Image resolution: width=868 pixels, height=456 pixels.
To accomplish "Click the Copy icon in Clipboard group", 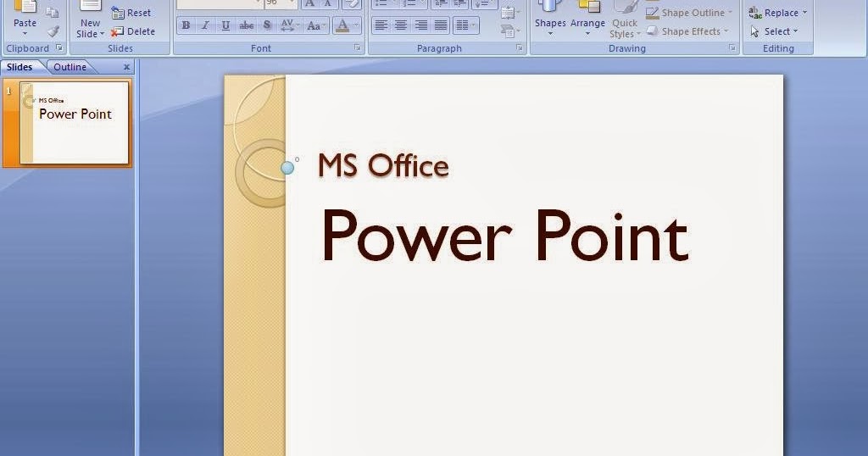I will point(52,12).
